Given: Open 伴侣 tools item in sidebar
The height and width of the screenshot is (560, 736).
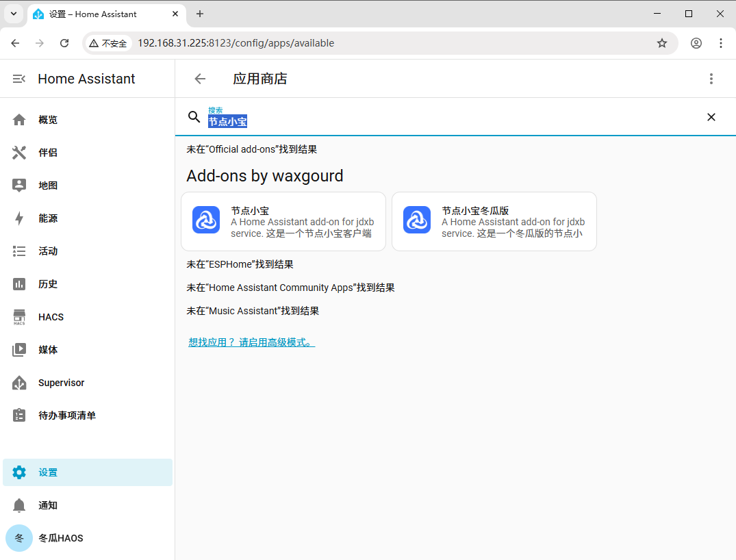Looking at the screenshot, I should (x=88, y=153).
